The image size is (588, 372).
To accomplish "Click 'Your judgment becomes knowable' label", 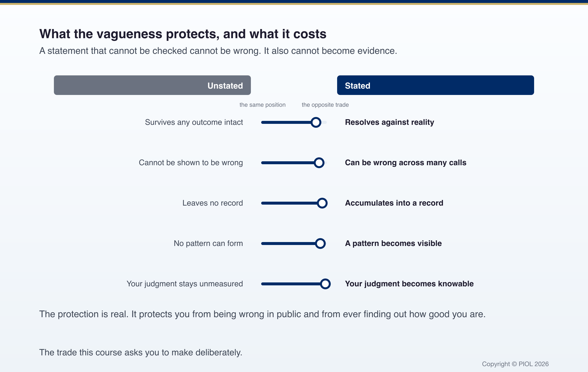I will click(409, 284).
